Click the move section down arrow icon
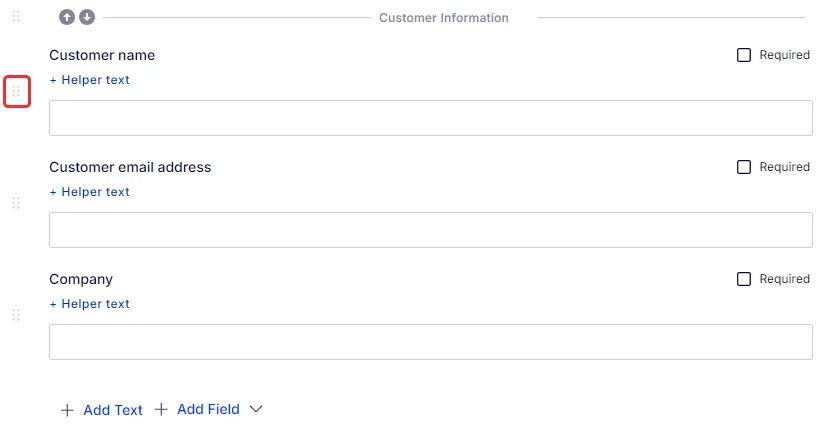Viewport: 826px width, 429px height. coord(87,17)
